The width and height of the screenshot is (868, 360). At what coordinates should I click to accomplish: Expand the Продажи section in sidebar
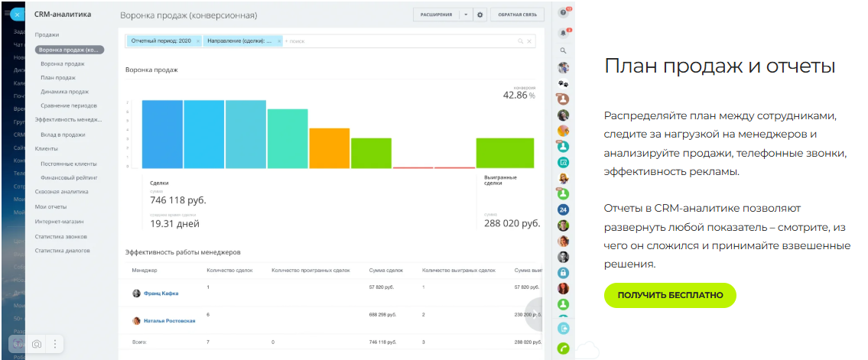coord(47,35)
